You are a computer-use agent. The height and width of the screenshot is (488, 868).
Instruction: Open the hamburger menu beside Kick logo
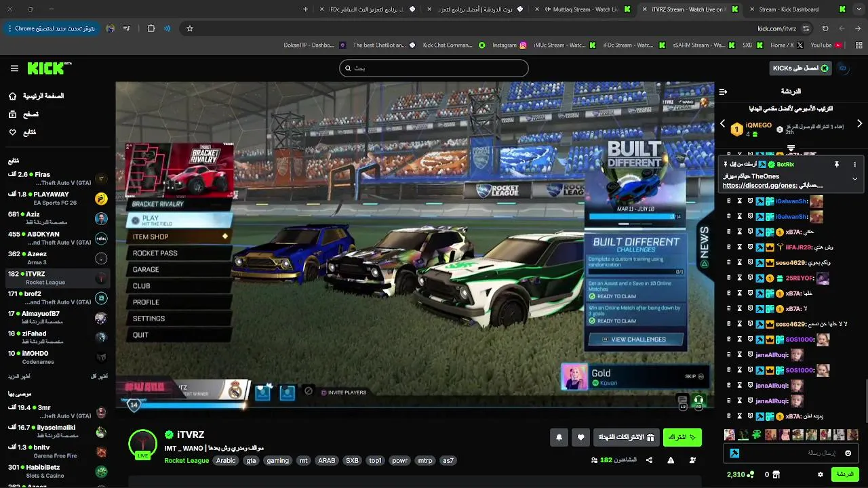coord(14,68)
